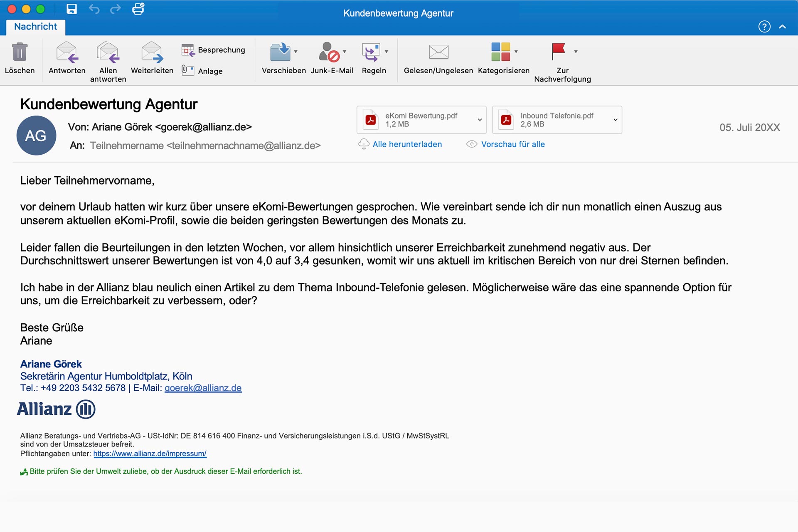The image size is (798, 532).
Task: Open the Regeln dropdown arrow
Action: tap(387, 52)
